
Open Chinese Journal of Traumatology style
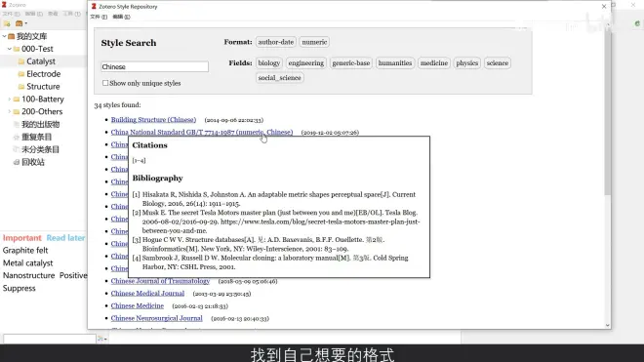[x=160, y=281]
